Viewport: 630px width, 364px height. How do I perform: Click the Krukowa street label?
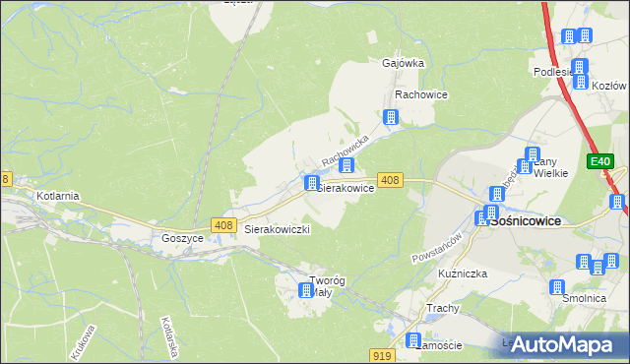coord(83,342)
